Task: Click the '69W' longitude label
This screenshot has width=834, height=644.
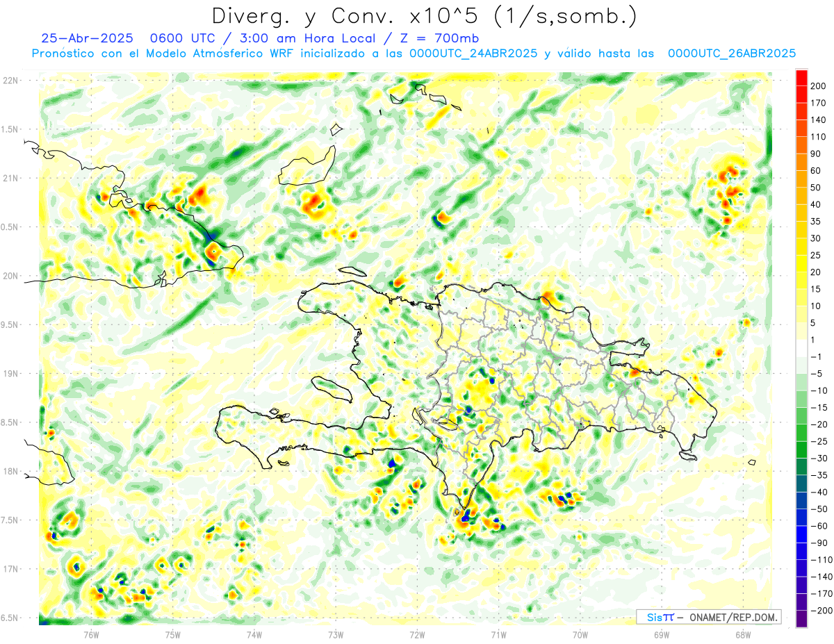Action: 661,634
